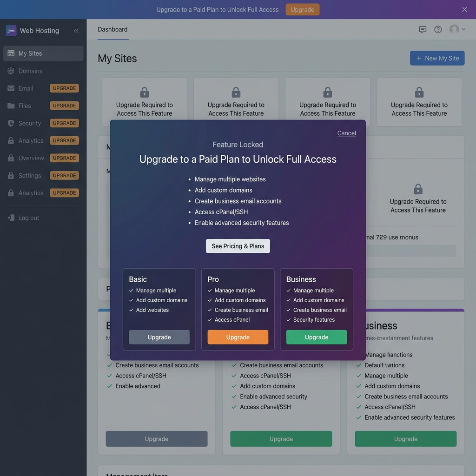
Task: Click the green Upgrade in Business dialog card
Action: [316, 337]
